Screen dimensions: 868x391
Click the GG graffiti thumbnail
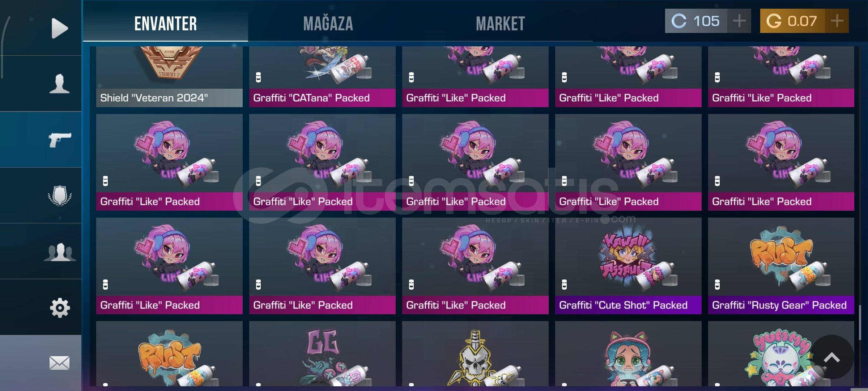[x=322, y=354]
